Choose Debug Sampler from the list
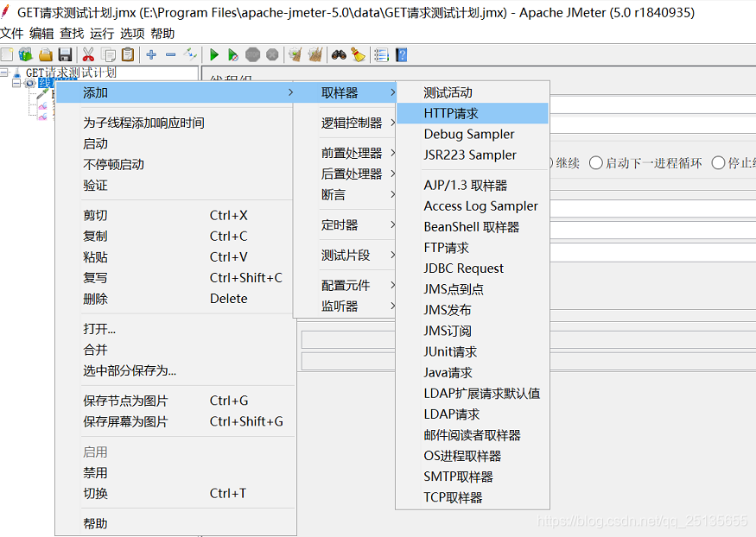 (473, 134)
